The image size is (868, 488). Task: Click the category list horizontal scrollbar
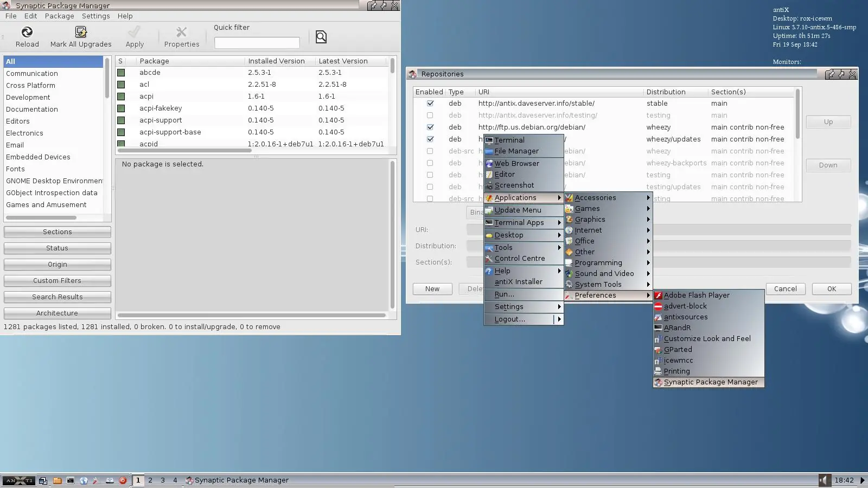pos(41,218)
